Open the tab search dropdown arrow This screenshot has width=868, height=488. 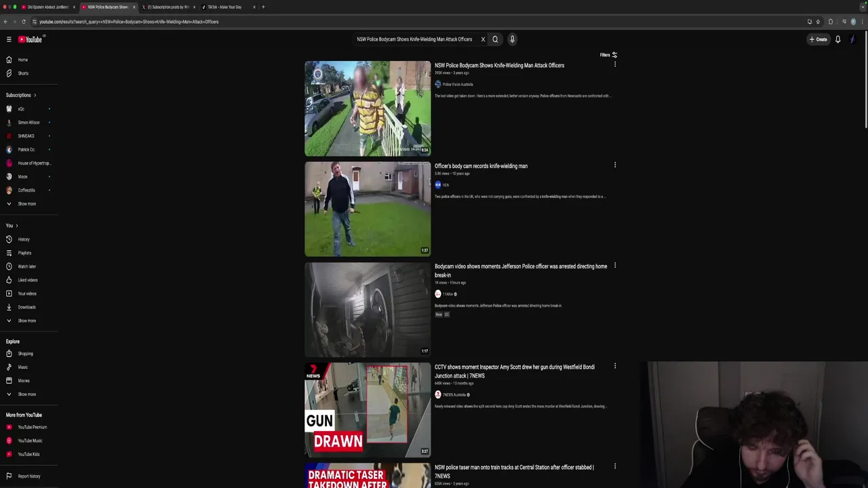click(863, 7)
